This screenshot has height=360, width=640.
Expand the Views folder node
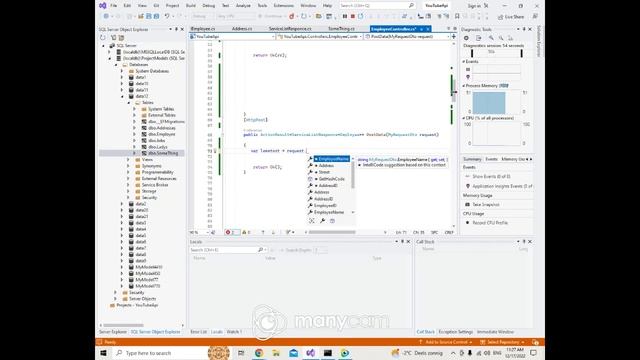[x=129, y=160]
